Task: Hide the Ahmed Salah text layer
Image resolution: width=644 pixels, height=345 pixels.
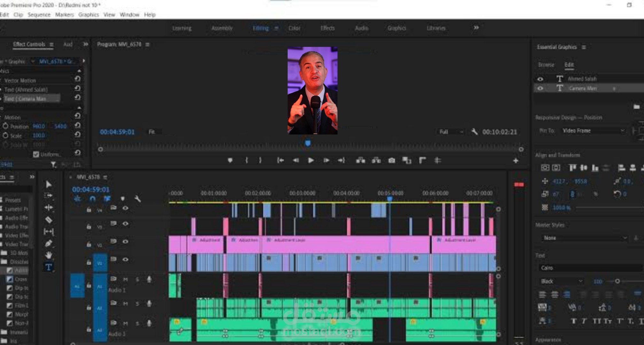Action: click(x=540, y=79)
